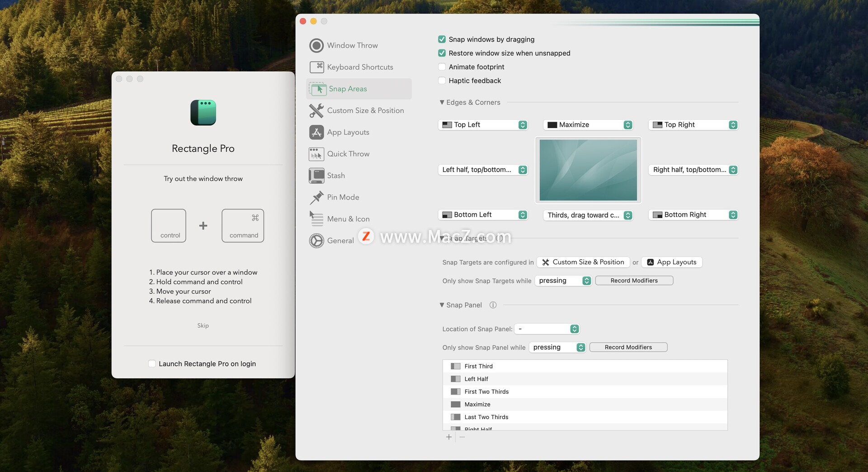Open Stash section label
The image size is (868, 472).
coord(336,176)
